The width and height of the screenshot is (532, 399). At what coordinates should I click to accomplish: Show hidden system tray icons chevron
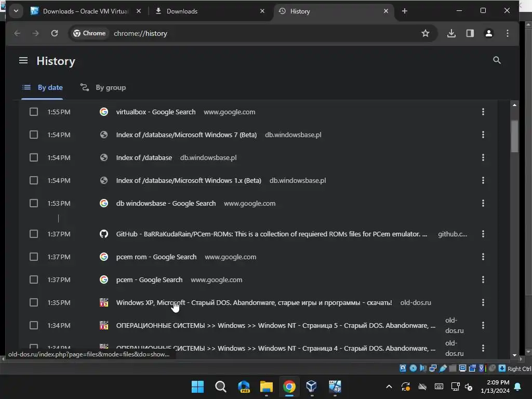389,387
